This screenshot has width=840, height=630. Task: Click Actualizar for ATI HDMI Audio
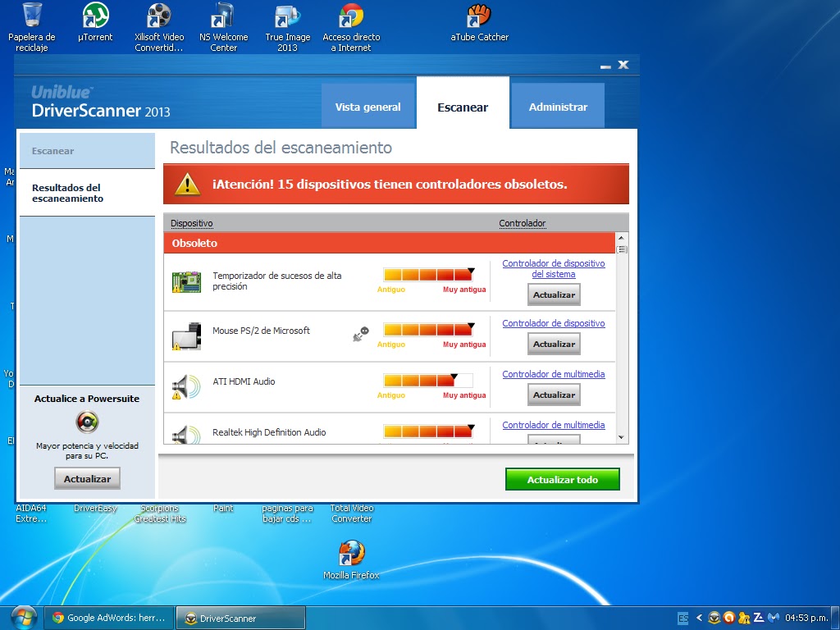pyautogui.click(x=554, y=395)
